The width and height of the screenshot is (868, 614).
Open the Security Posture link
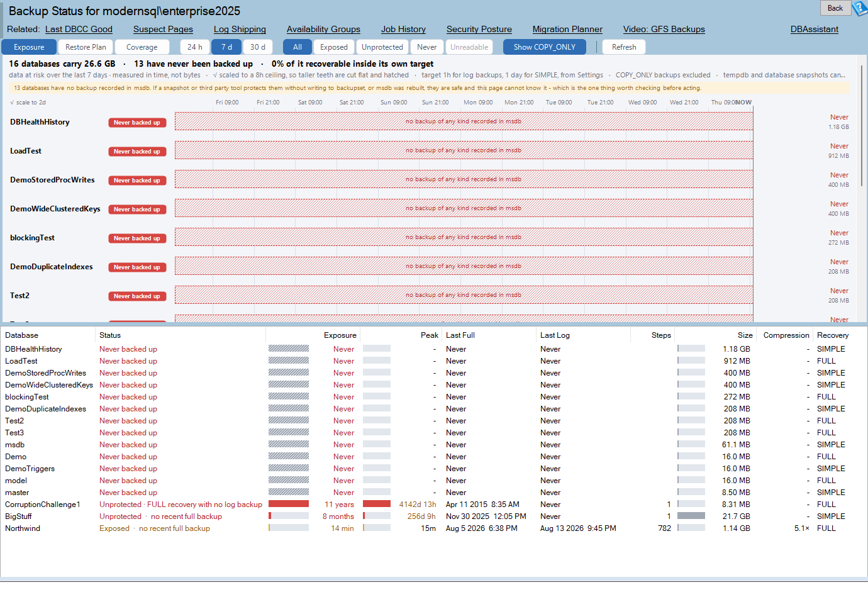479,29
